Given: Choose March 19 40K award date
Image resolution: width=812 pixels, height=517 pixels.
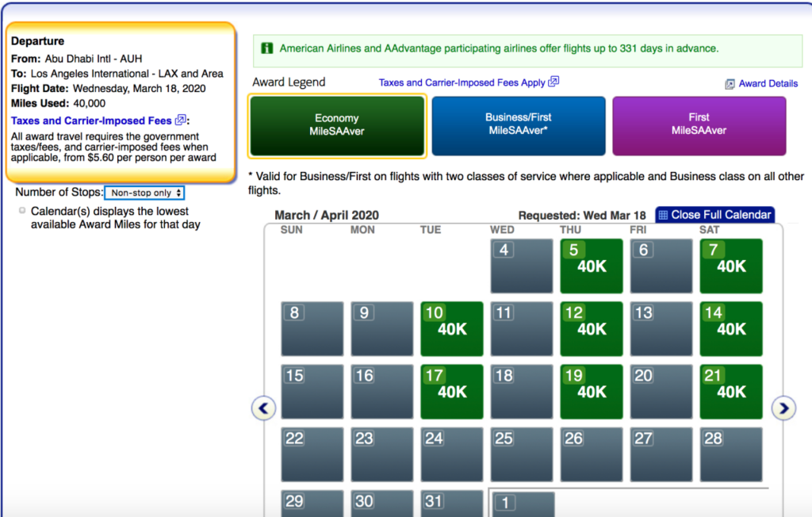Looking at the screenshot, I should click(592, 392).
